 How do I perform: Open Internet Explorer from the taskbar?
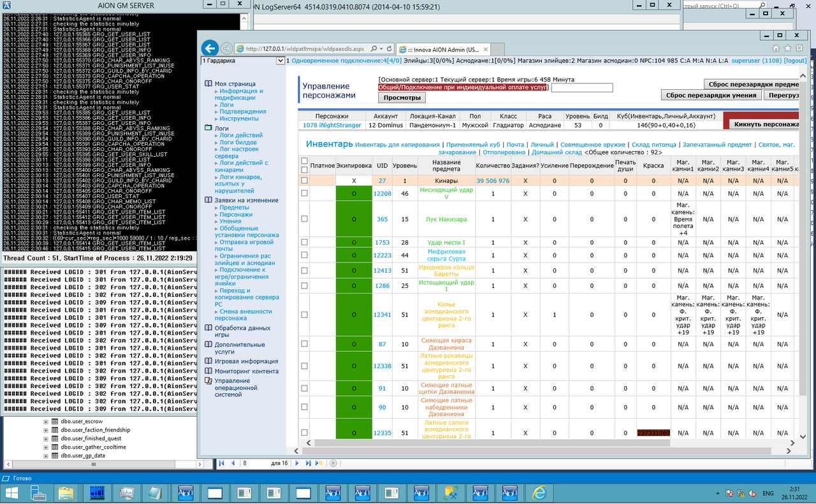coord(540,493)
